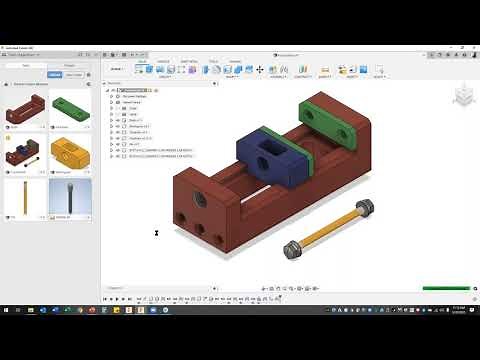Expand the Base component node
The image size is (480, 360).
112,120
